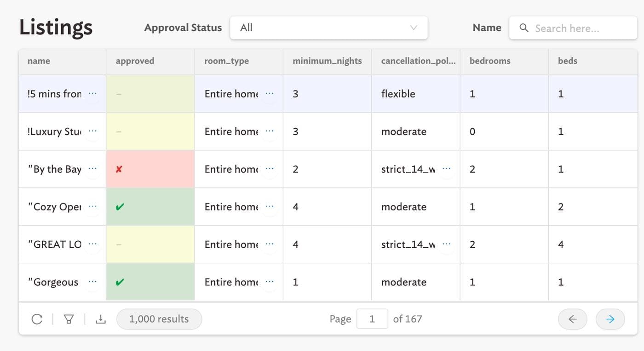The width and height of the screenshot is (644, 351).
Task: Click the search magnifier icon
Action: (x=523, y=28)
